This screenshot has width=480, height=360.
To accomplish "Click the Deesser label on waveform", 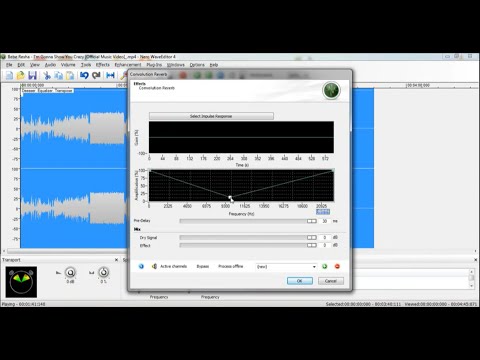I will pyautogui.click(x=29, y=91).
